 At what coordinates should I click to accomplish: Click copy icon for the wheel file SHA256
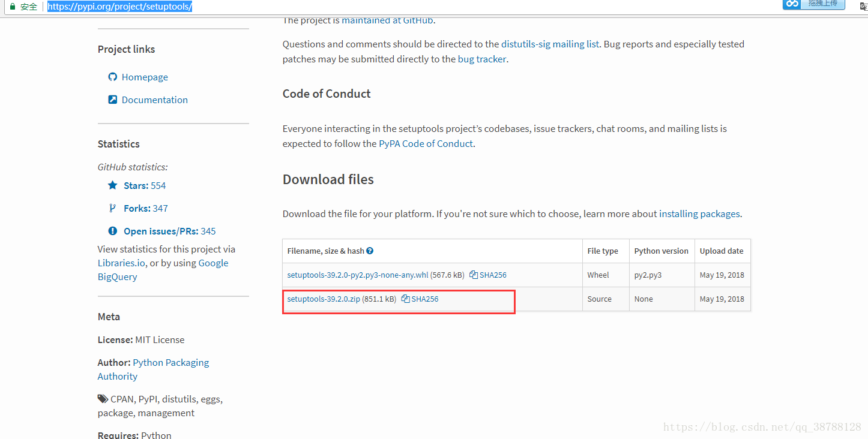[x=474, y=275]
